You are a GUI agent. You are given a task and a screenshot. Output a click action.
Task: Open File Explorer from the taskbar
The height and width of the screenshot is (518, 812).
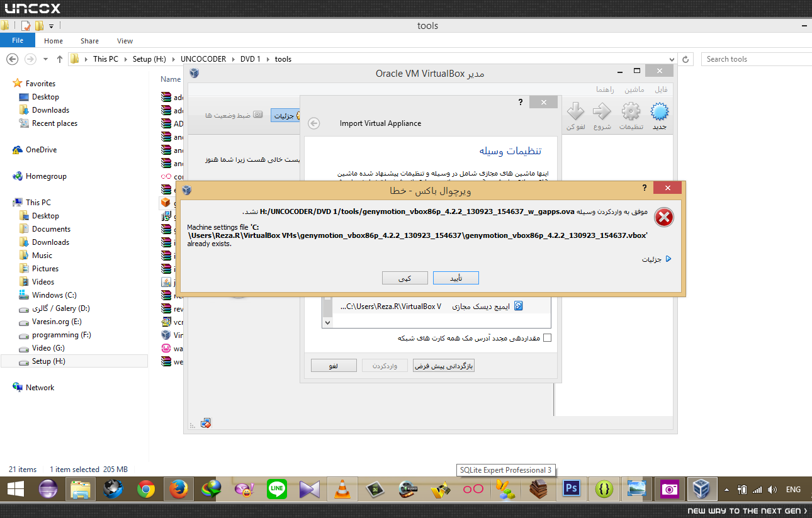(x=81, y=488)
